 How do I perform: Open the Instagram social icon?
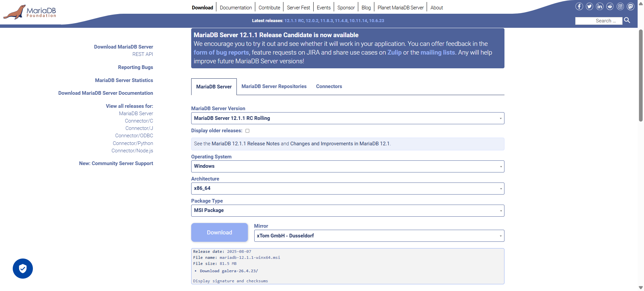[x=620, y=6]
